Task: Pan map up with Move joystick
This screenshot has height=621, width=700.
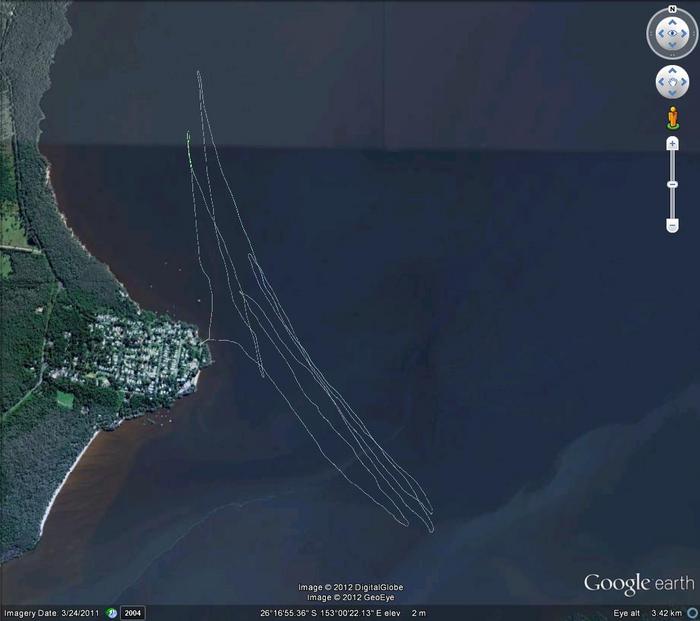Action: tap(672, 71)
